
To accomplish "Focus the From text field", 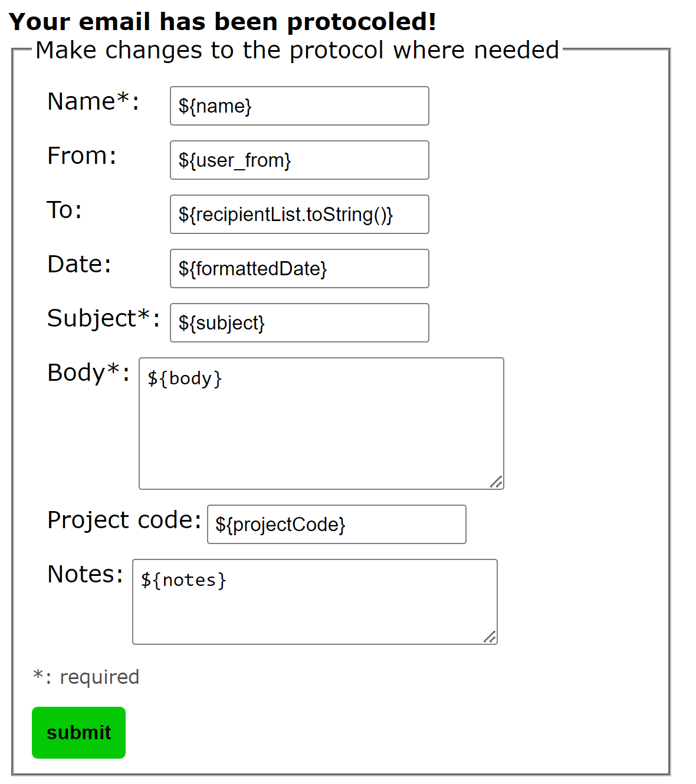I will click(299, 160).
